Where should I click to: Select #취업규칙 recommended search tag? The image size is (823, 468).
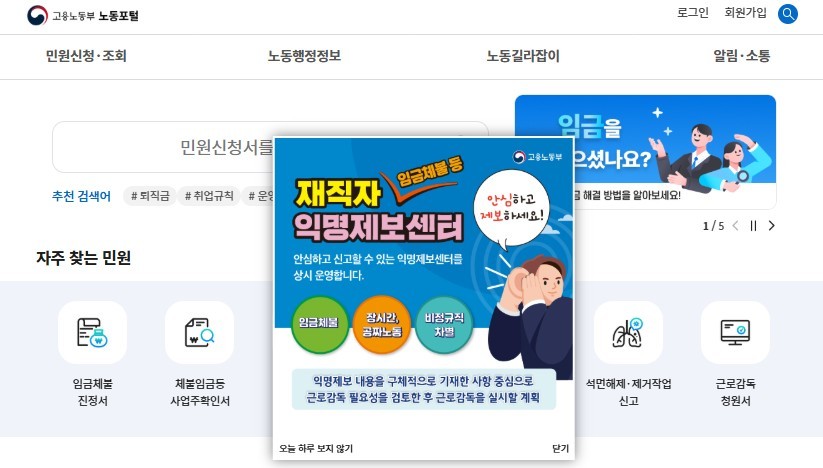[x=209, y=196]
